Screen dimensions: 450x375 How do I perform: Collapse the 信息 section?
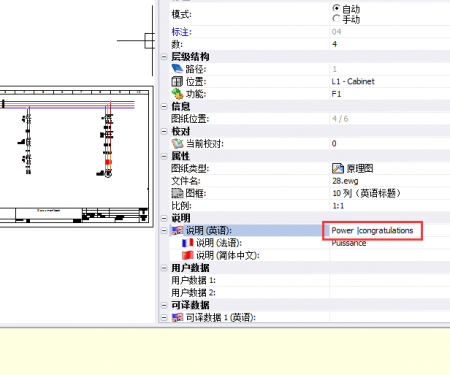(x=164, y=107)
